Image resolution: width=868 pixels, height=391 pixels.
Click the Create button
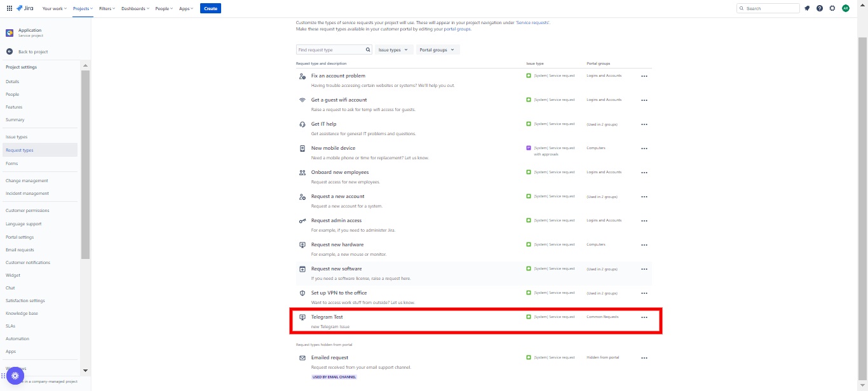point(210,8)
